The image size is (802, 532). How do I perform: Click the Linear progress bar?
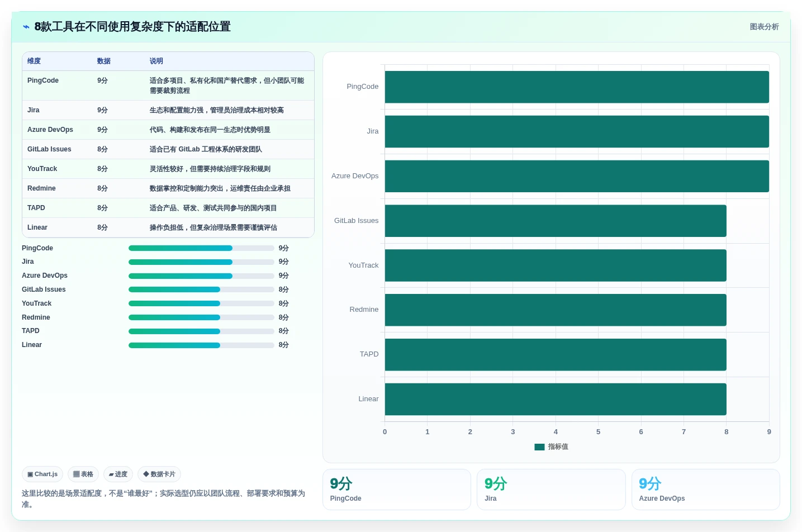[x=201, y=345]
